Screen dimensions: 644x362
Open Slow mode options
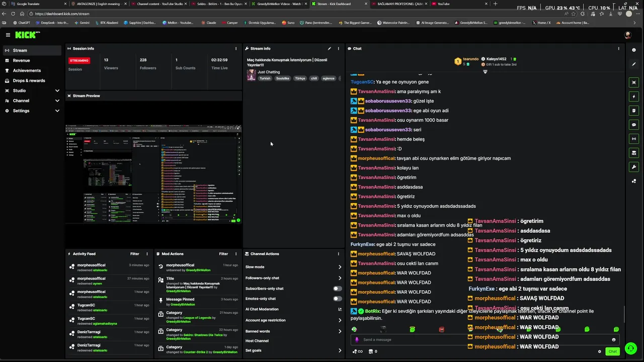tap(293, 267)
